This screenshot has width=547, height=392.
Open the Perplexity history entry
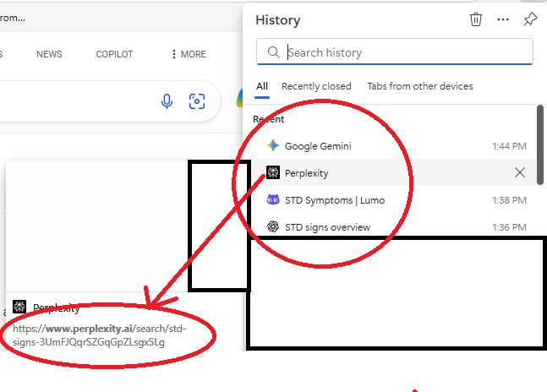tap(394, 172)
